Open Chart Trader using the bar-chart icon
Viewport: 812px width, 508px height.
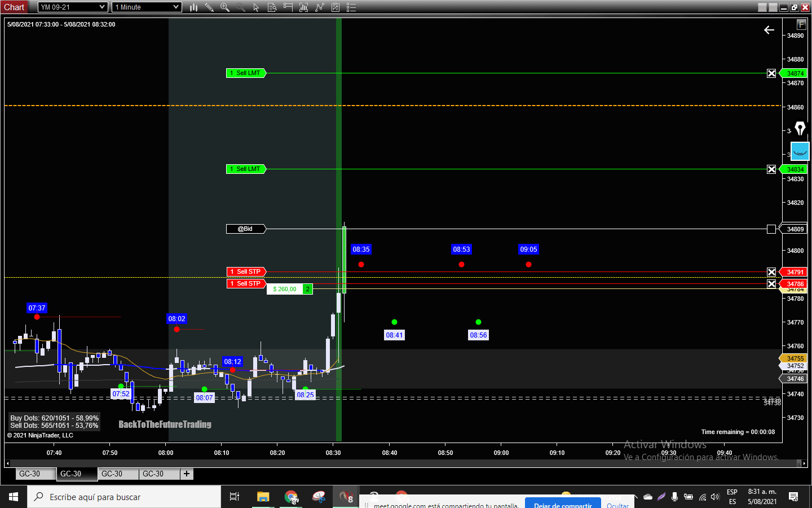(303, 7)
